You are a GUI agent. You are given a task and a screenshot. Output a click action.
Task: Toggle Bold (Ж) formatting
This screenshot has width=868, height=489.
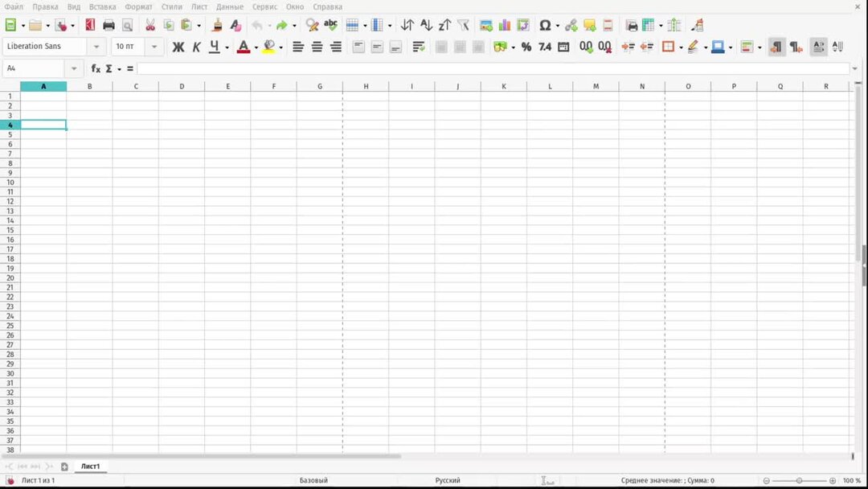(x=178, y=47)
